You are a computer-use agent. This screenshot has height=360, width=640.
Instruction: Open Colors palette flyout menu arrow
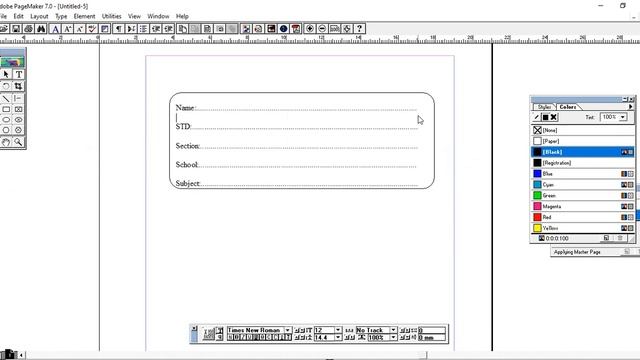pyautogui.click(x=630, y=107)
